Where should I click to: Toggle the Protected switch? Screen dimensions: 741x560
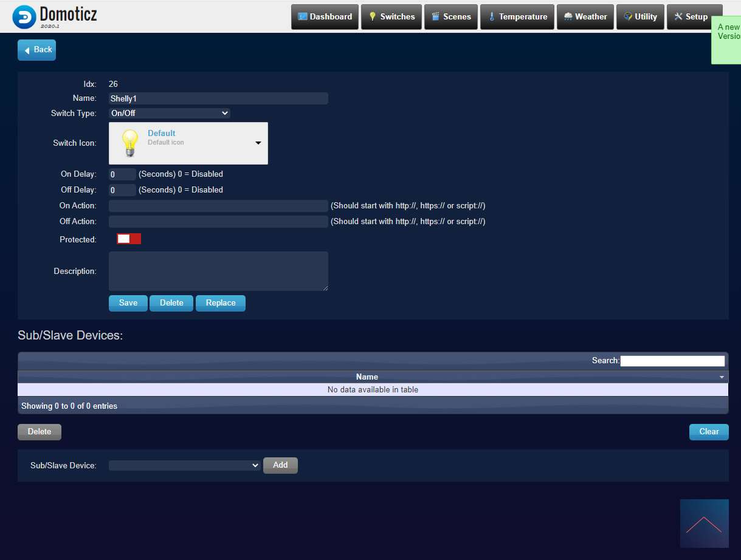pyautogui.click(x=129, y=239)
